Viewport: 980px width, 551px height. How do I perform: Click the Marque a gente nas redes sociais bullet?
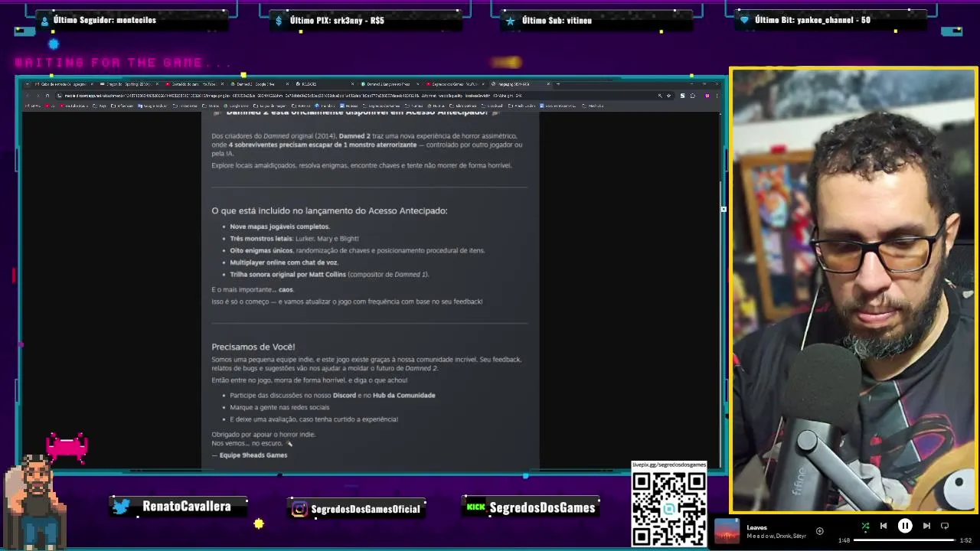[x=279, y=407]
